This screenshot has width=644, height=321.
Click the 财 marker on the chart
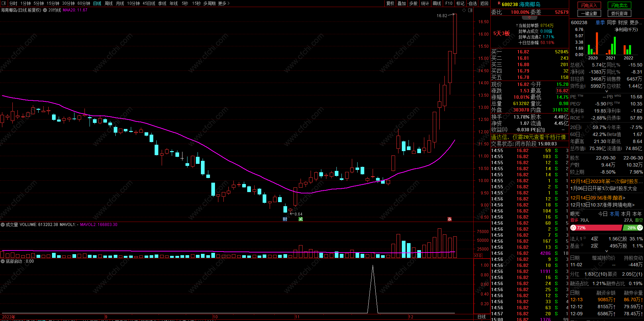point(285,219)
